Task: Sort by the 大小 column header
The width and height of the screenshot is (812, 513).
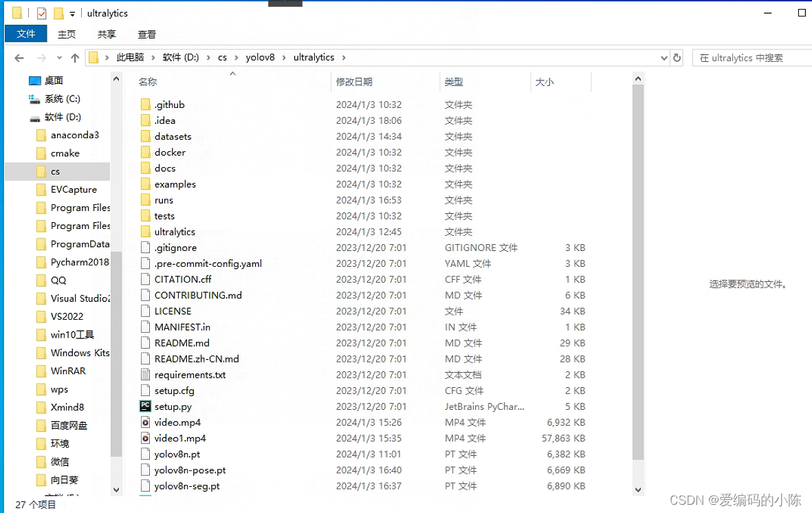Action: pyautogui.click(x=545, y=82)
